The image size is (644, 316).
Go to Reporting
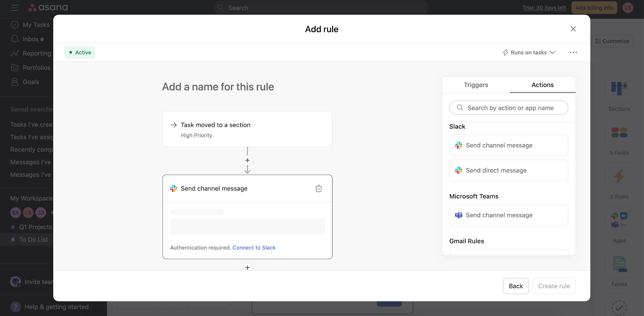(x=31, y=53)
